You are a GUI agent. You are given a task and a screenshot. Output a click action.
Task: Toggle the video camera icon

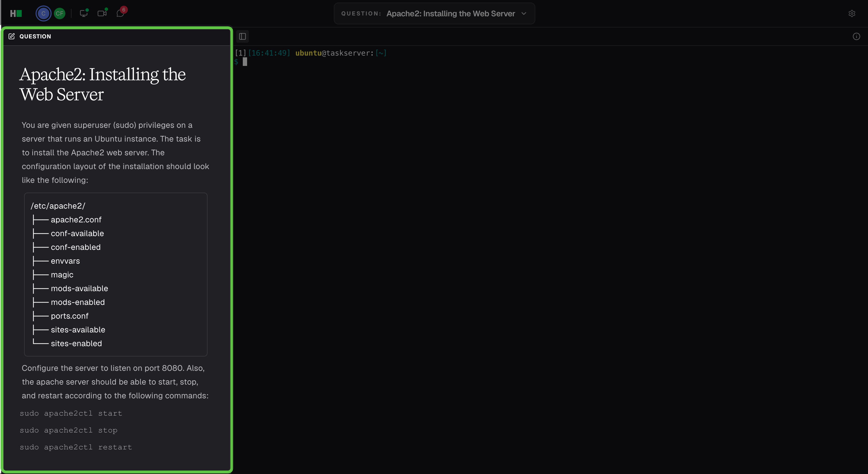click(x=102, y=13)
